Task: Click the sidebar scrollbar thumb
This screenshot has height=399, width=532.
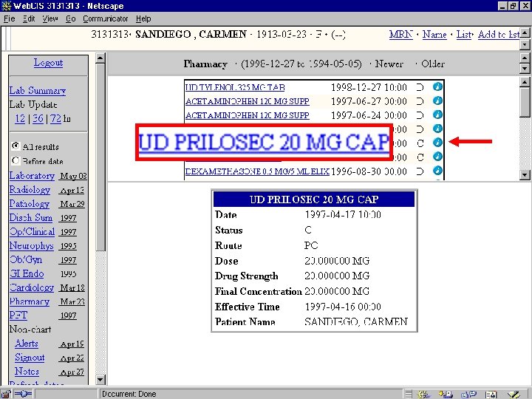Action: pyautogui.click(x=100, y=157)
